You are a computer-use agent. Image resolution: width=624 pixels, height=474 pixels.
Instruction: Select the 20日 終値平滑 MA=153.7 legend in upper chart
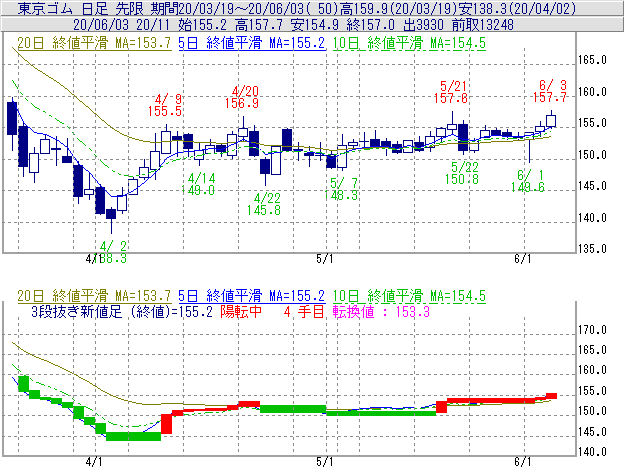94,43
